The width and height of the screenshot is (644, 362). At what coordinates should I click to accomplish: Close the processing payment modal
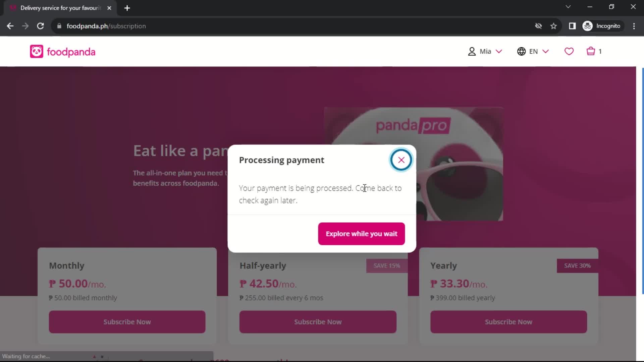[401, 160]
